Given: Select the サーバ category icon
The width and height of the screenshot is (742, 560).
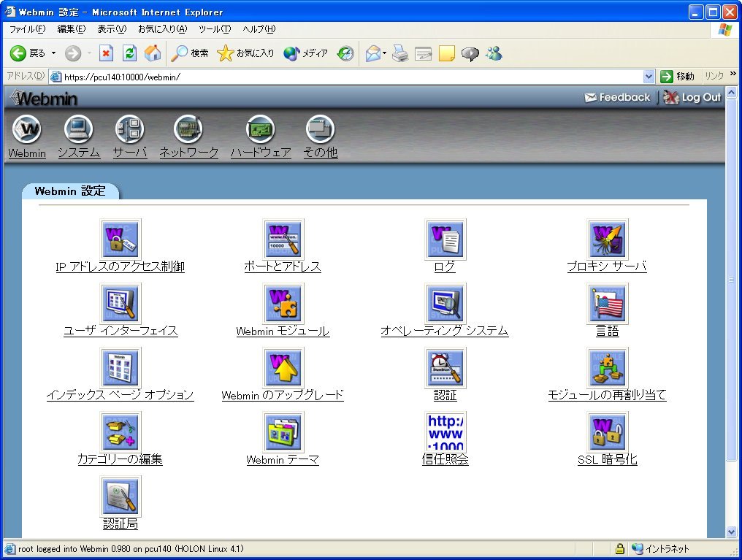Looking at the screenshot, I should [x=130, y=129].
